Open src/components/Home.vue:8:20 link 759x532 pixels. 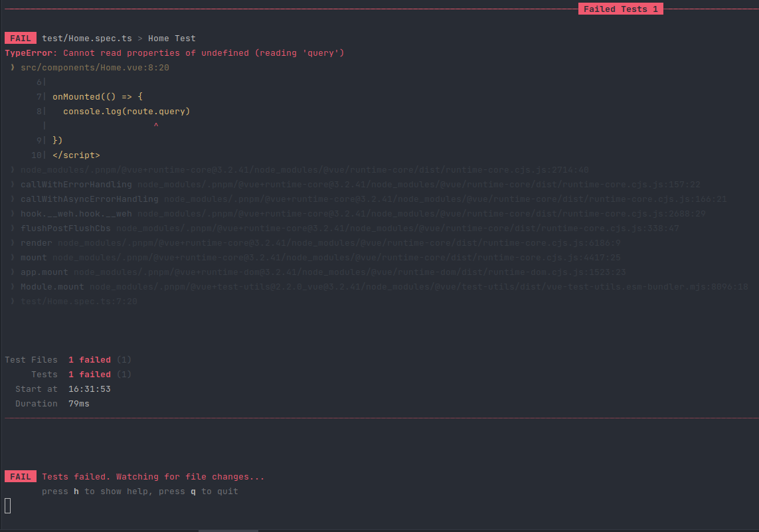[x=95, y=67]
